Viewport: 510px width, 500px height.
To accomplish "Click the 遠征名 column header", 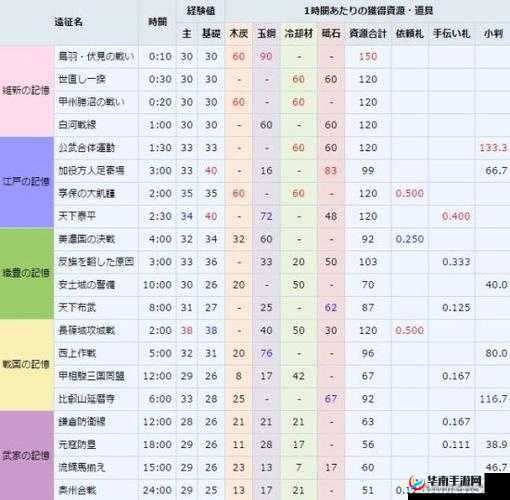I will [x=69, y=22].
